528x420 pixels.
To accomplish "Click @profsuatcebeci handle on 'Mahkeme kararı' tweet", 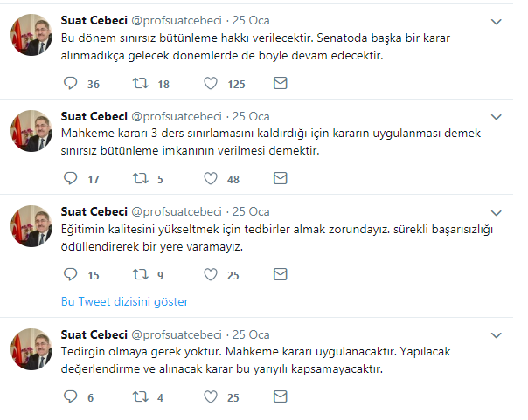I will click(176, 116).
